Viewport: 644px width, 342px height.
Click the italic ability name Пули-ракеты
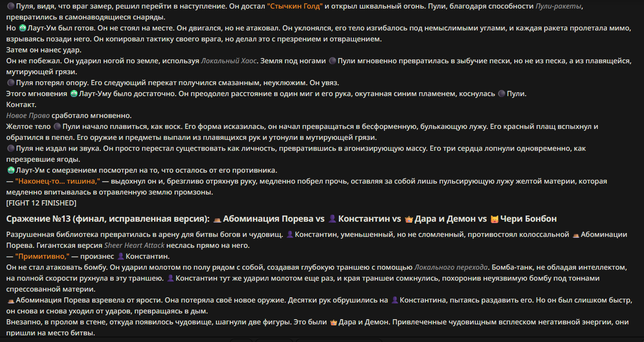(559, 6)
